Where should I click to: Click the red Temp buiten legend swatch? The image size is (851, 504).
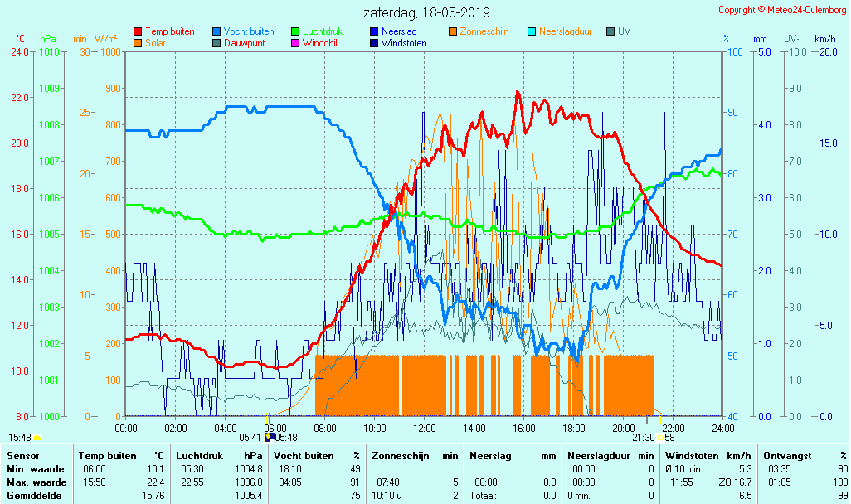pos(138,31)
